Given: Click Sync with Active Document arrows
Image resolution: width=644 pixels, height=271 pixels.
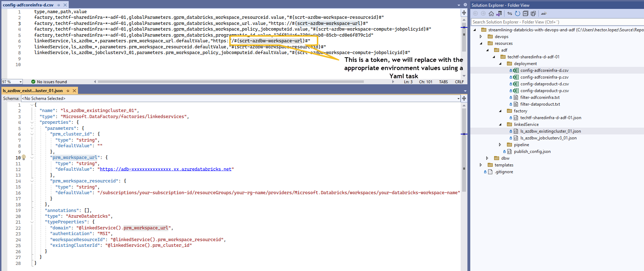Looking at the screenshot, I should tap(510, 14).
